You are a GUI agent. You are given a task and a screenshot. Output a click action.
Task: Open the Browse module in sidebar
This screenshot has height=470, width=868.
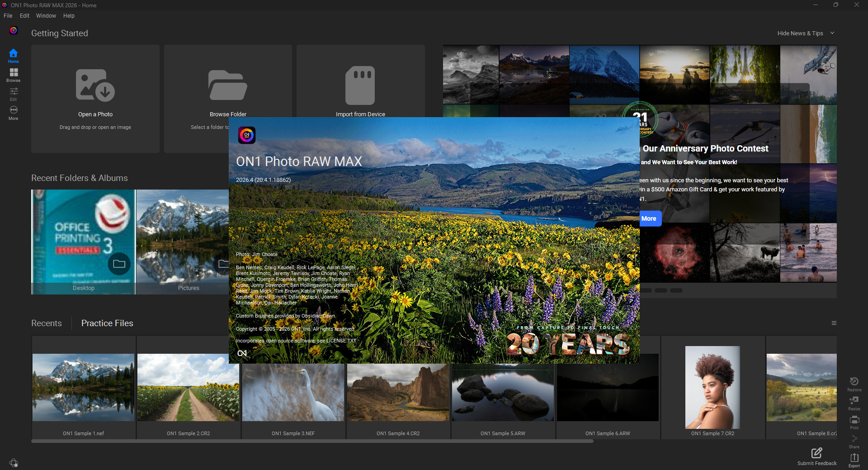click(14, 75)
